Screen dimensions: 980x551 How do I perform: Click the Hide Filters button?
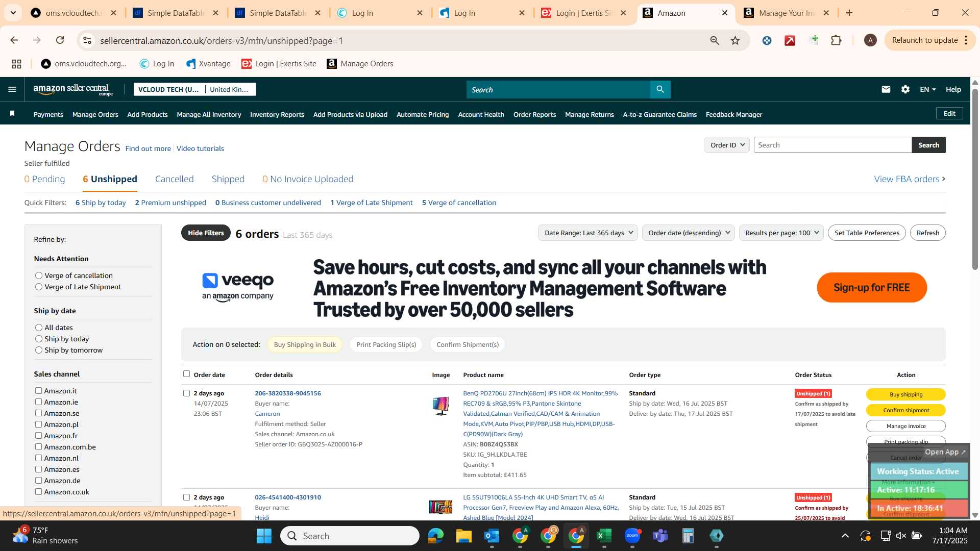206,233
